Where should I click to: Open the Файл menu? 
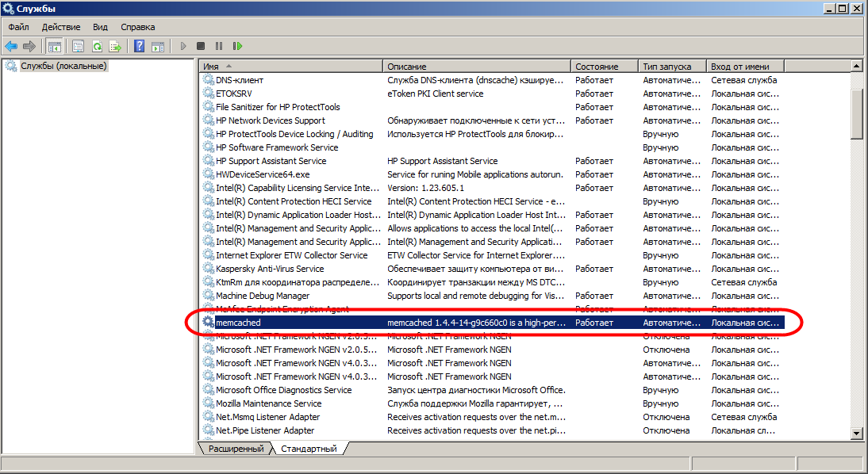click(18, 27)
